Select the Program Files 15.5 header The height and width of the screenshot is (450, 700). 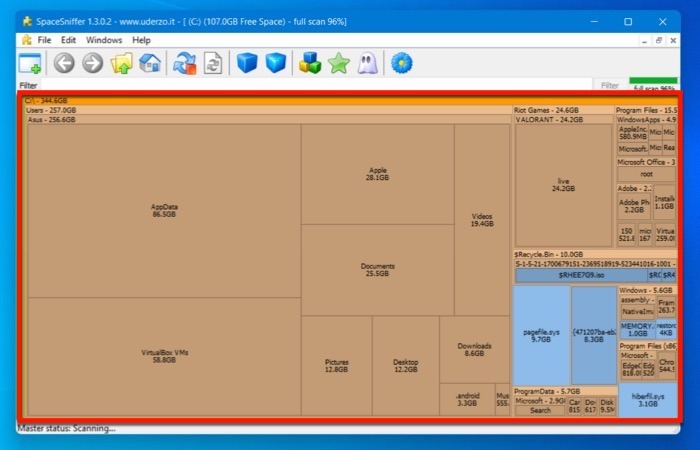(646, 110)
